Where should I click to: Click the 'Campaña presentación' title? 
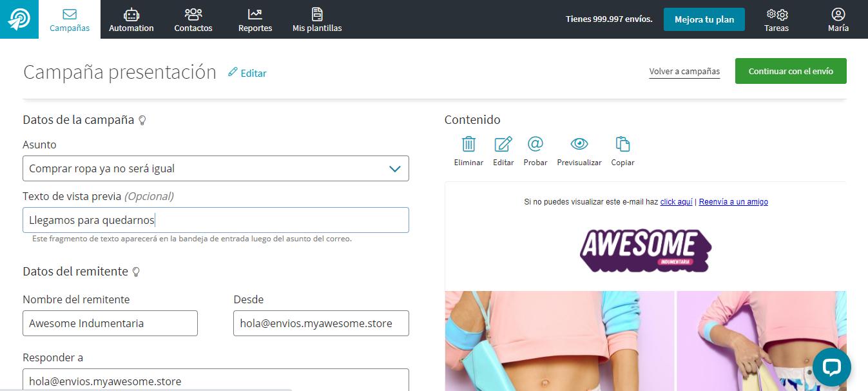point(120,72)
